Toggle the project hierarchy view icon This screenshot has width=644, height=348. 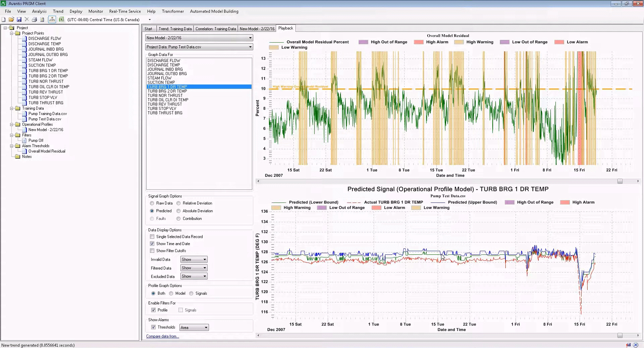pos(52,19)
